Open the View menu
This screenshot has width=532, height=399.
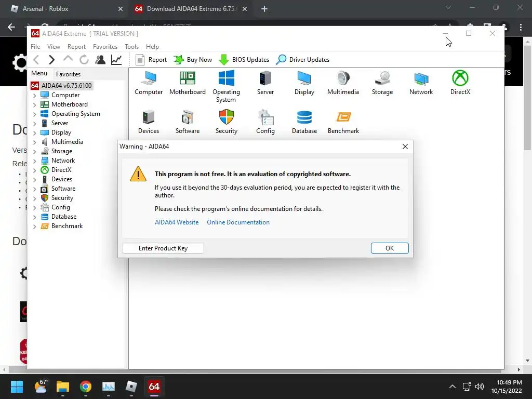point(54,46)
